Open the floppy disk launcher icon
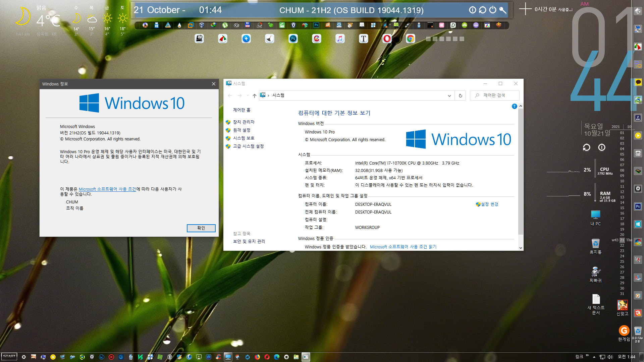Screen dimensions: 644x362 point(248,25)
